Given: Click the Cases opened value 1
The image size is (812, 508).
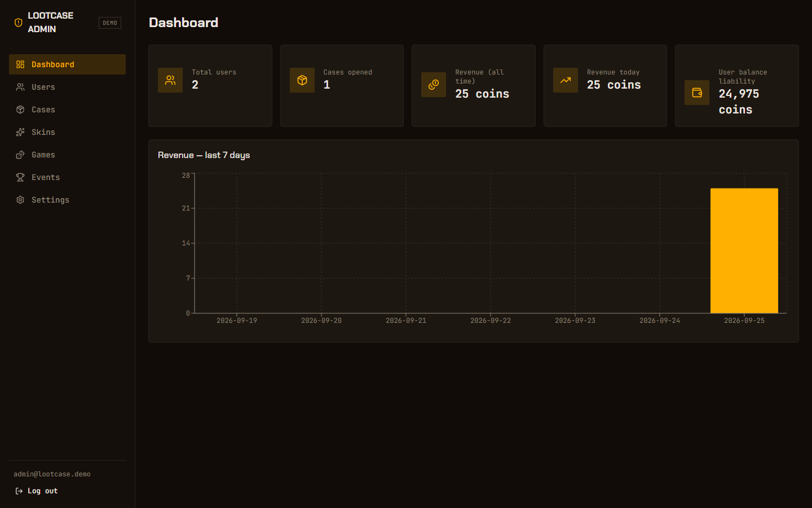Looking at the screenshot, I should click(x=326, y=85).
